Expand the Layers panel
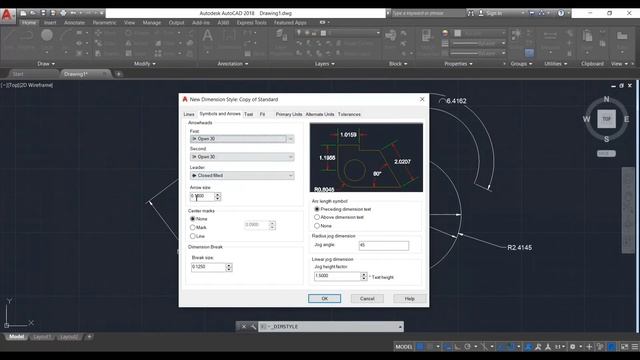The image size is (640, 360). coord(324,64)
